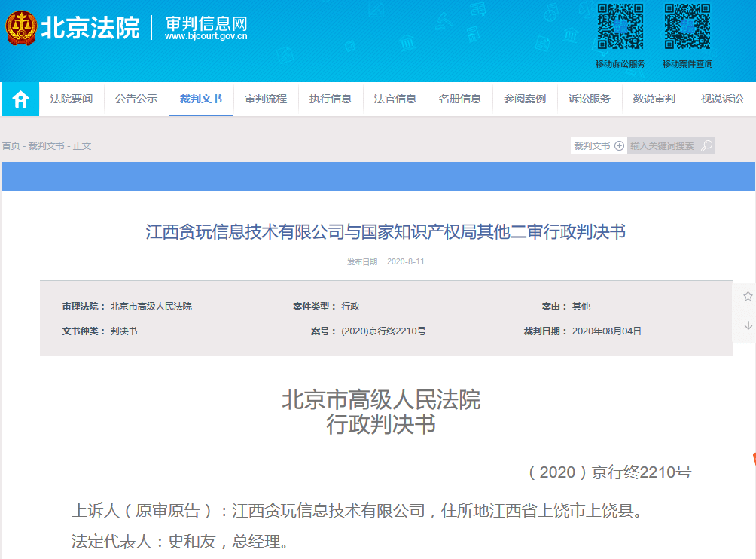This screenshot has width=756, height=559.
Task: Click the download icon on the right panel
Action: tap(746, 327)
